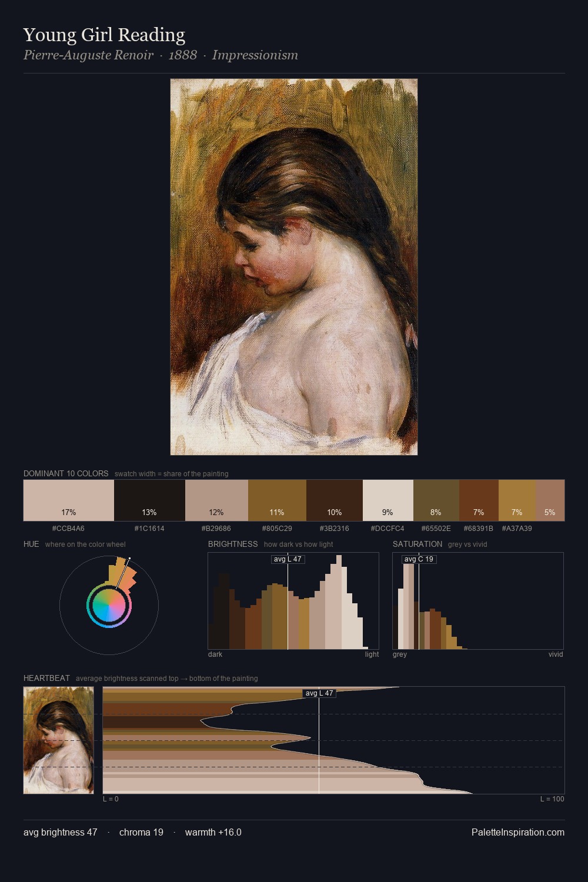588x882 pixels.
Task: Choose the #A37A39 7% swatch
Action: coord(517,500)
